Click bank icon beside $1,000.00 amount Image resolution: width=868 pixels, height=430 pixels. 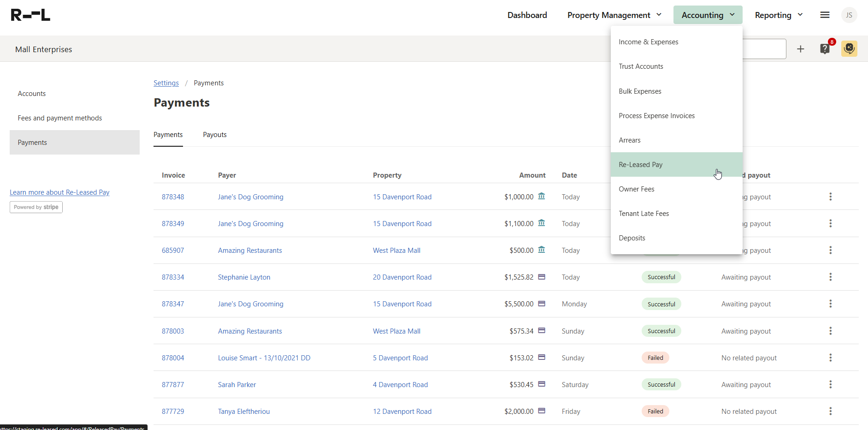point(542,197)
